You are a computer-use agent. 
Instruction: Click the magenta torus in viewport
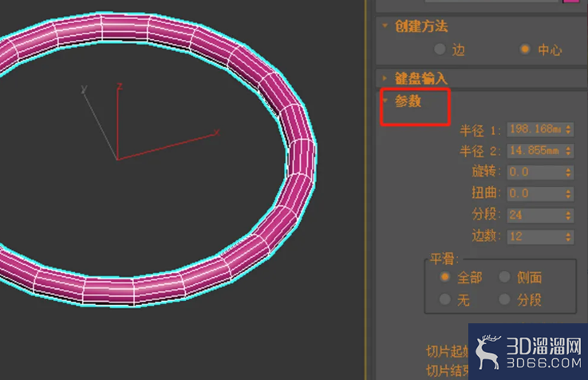coord(300,157)
